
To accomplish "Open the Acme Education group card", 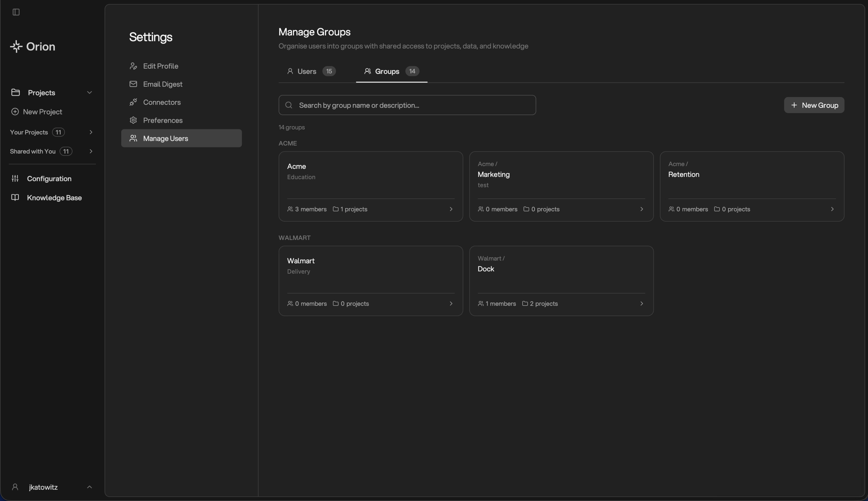I will 370,186.
